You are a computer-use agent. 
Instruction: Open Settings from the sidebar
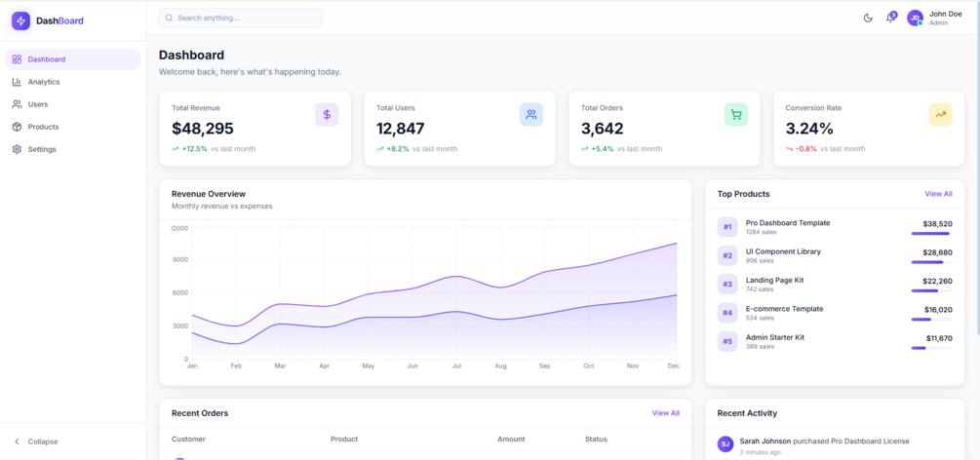73,149
